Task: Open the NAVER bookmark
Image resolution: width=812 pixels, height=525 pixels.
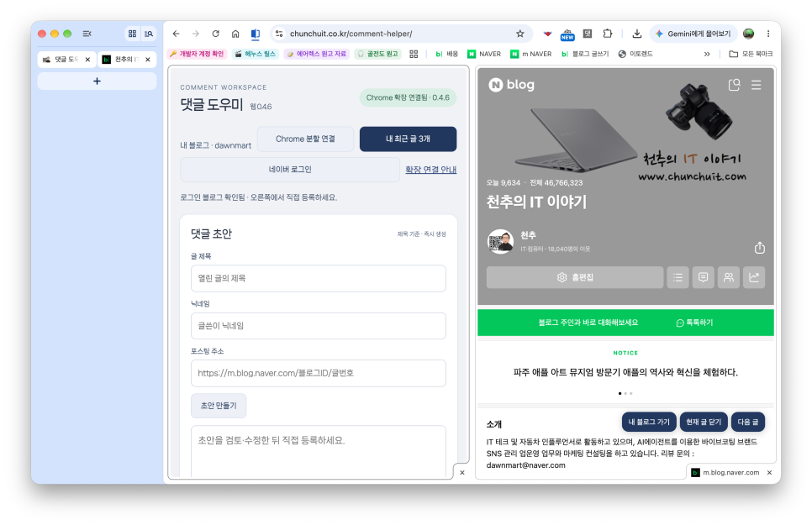Action: (x=484, y=54)
